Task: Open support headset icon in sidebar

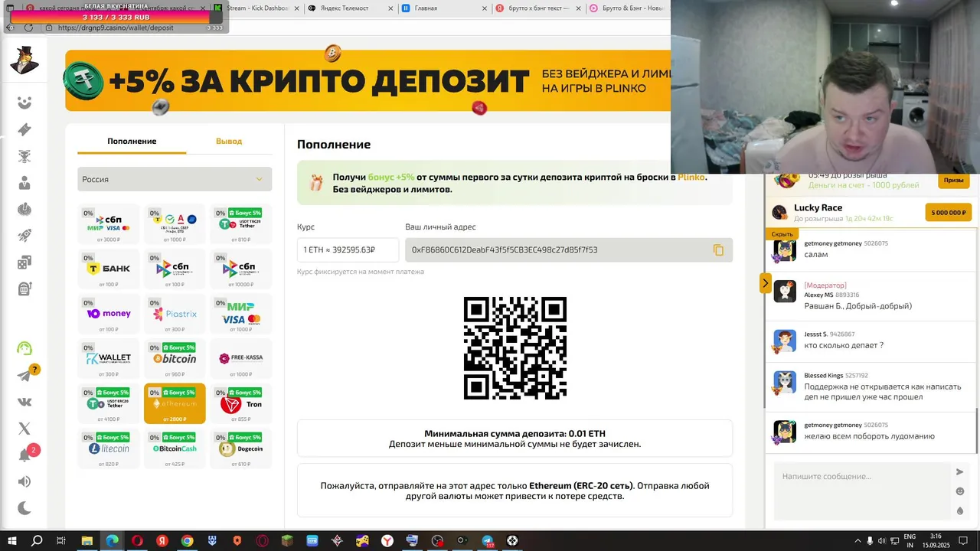Action: [x=24, y=348]
